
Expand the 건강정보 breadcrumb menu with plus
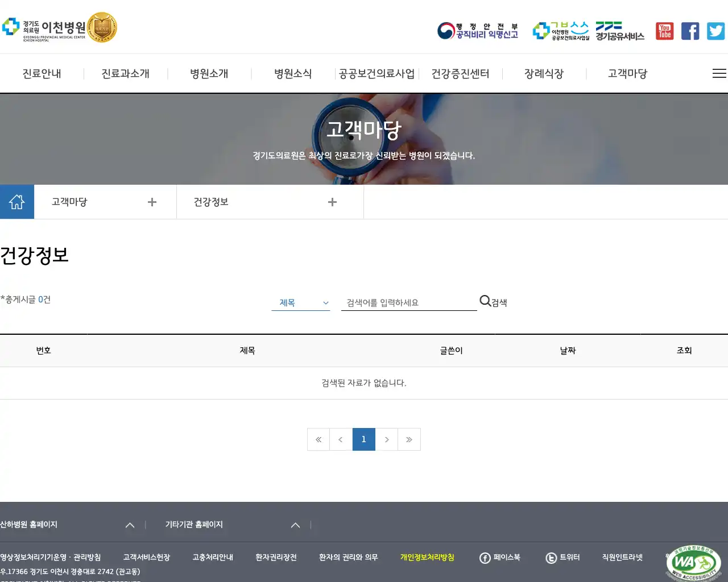[x=332, y=201]
